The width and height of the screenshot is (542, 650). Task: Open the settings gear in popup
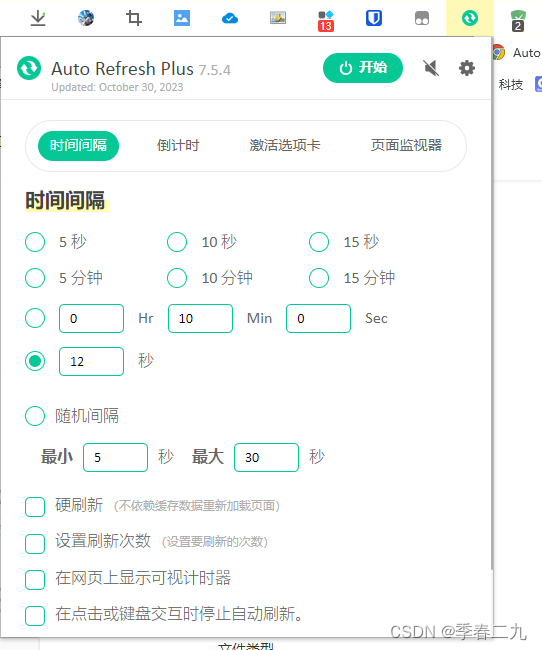(x=467, y=68)
